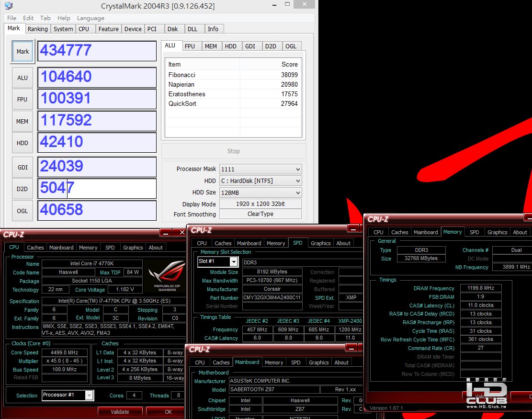The image size is (532, 419).
Task: Switch to the Info tab
Action: pos(213,29)
